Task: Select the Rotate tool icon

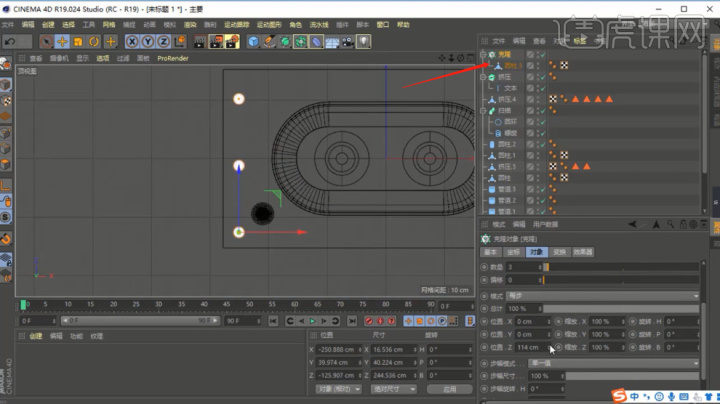Action: click(94, 41)
